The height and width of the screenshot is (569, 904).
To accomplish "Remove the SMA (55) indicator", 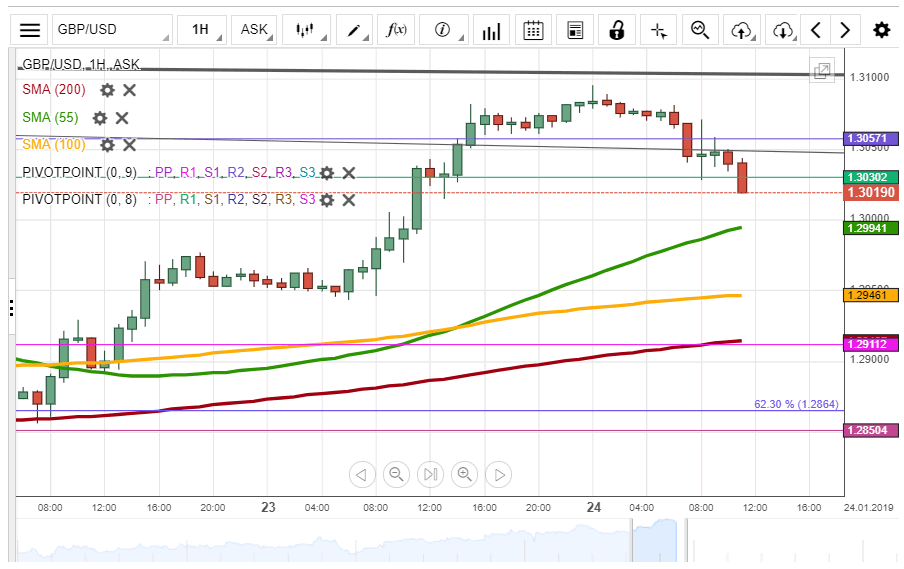I will pyautogui.click(x=122, y=118).
